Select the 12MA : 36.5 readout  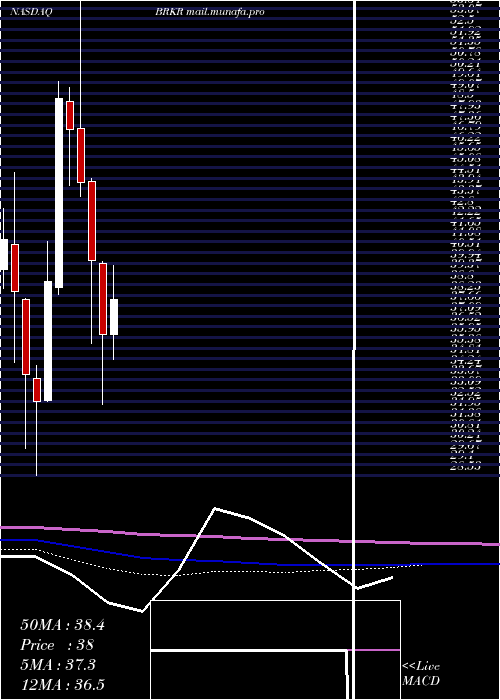(x=62, y=684)
